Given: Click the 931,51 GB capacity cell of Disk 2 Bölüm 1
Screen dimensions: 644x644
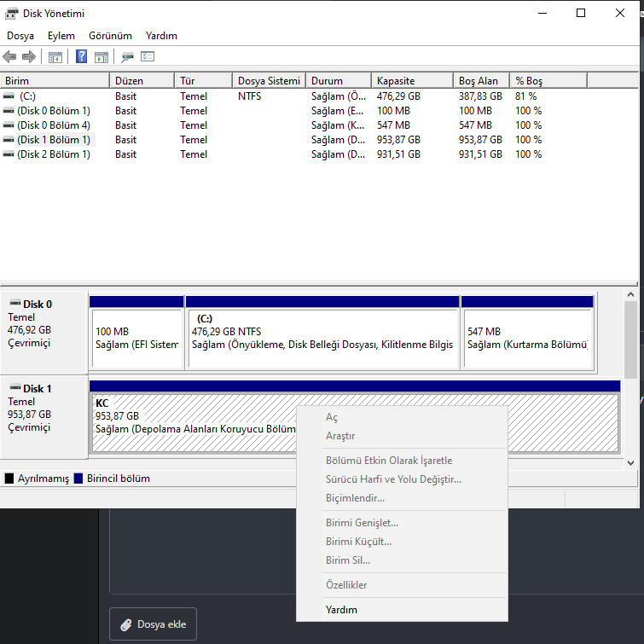Looking at the screenshot, I should [399, 154].
